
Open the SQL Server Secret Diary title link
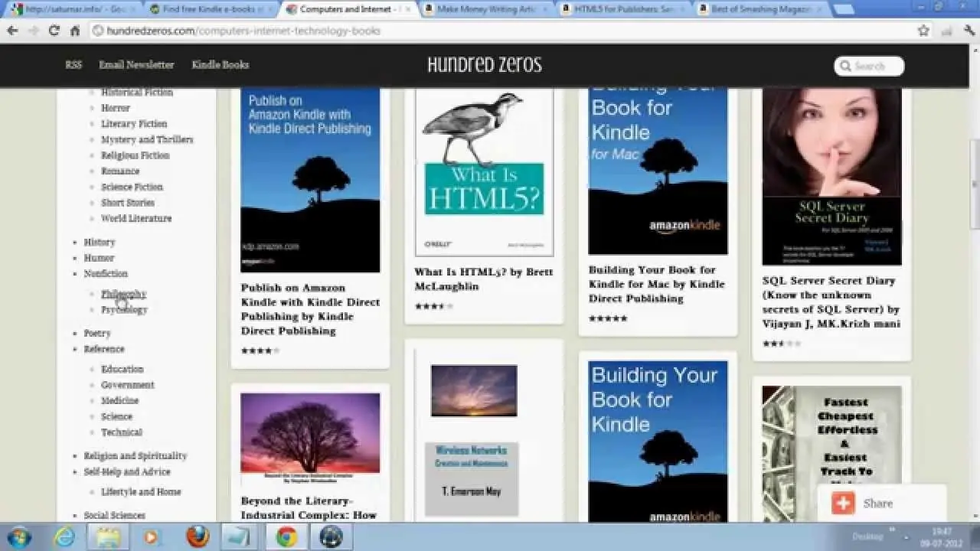coord(831,302)
